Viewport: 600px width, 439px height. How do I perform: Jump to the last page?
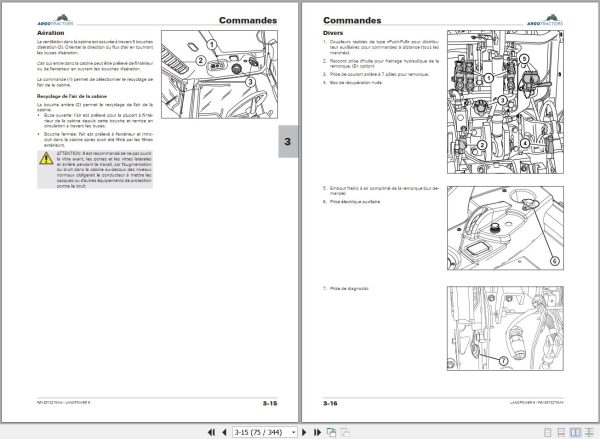tap(317, 432)
